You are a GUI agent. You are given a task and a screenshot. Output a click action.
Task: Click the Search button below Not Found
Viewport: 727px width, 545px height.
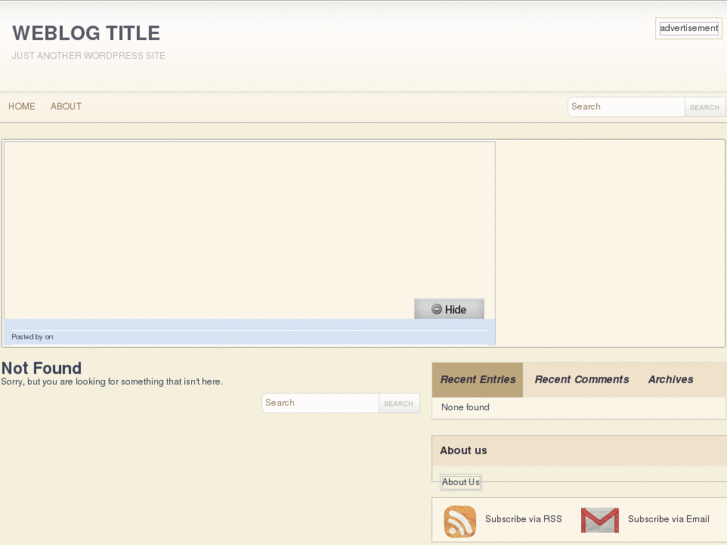pyautogui.click(x=399, y=404)
